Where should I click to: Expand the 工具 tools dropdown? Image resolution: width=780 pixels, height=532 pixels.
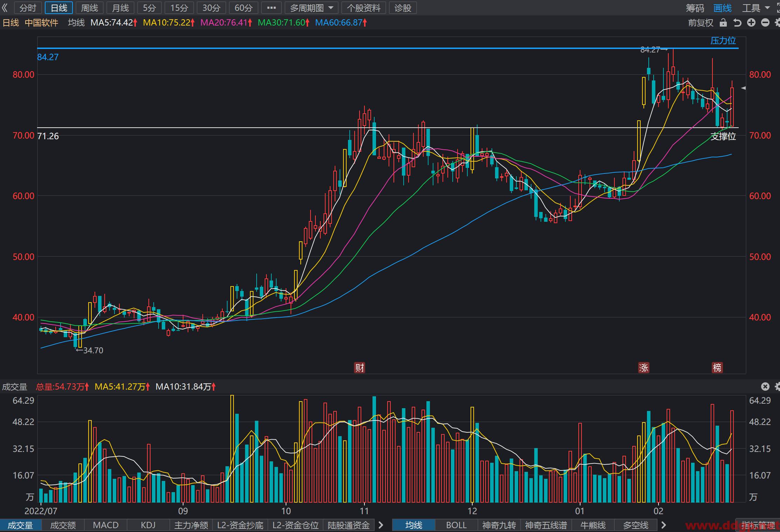tap(756, 8)
